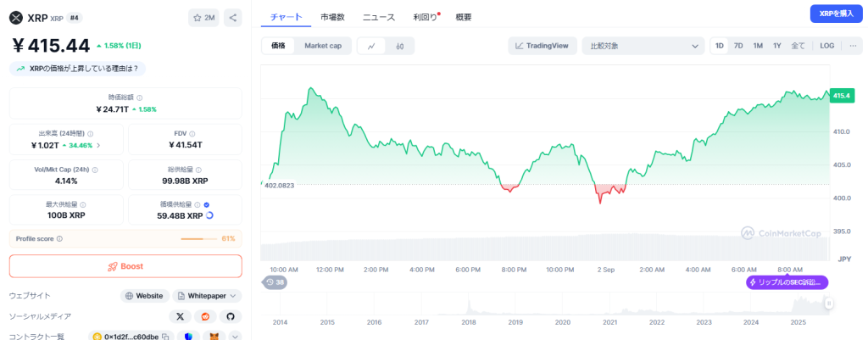Open リップルのSEC訴訟 news marker

[x=787, y=282]
